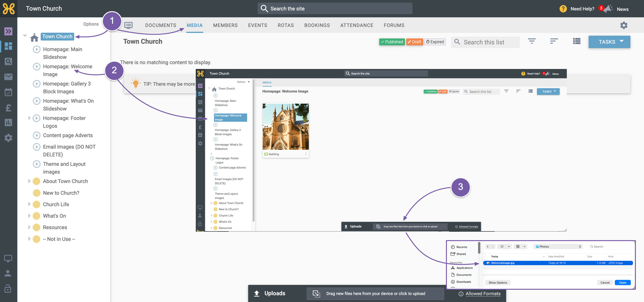This screenshot has height=302, width=644.
Task: Open the settings gear at top right
Action: pos(624,25)
